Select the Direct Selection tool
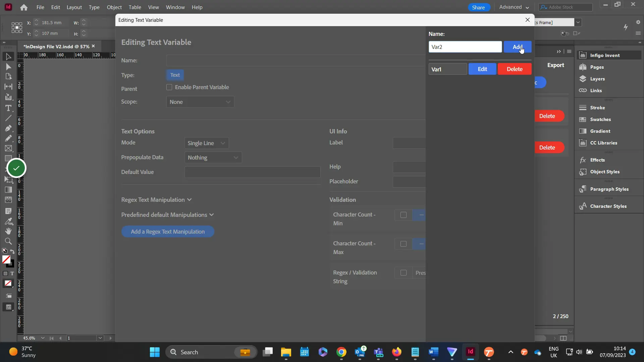Image resolution: width=644 pixels, height=362 pixels. pyautogui.click(x=8, y=67)
